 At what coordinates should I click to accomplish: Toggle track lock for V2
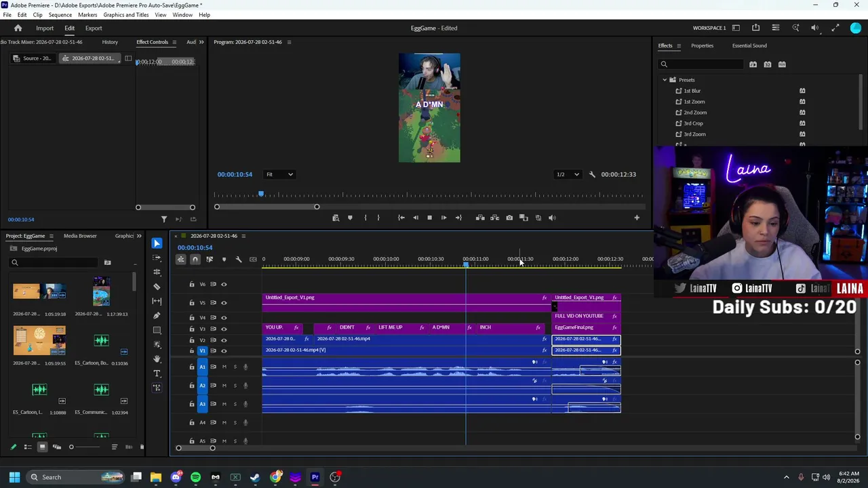coord(192,340)
